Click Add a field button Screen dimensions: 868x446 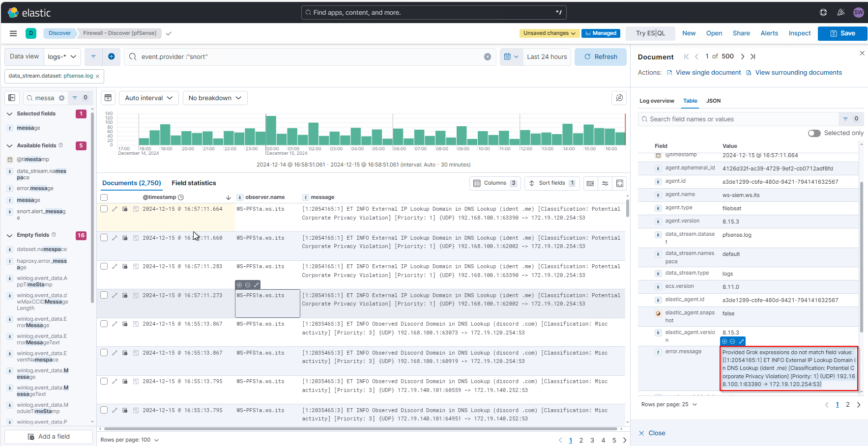pyautogui.click(x=49, y=437)
